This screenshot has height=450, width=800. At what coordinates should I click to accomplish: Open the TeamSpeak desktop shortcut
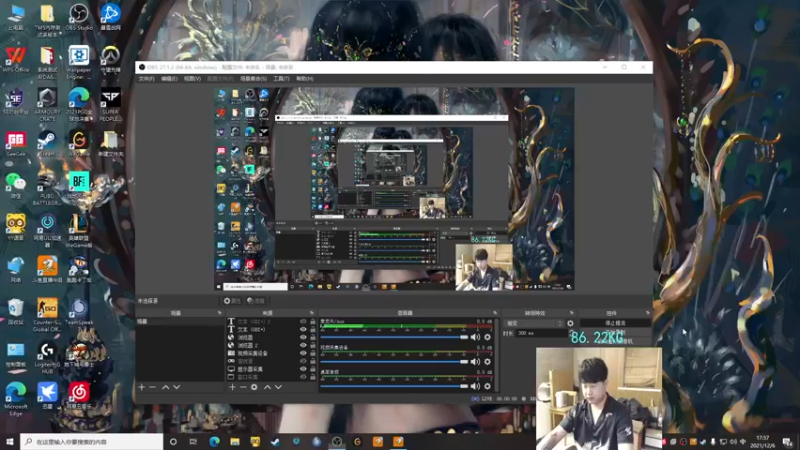click(79, 312)
